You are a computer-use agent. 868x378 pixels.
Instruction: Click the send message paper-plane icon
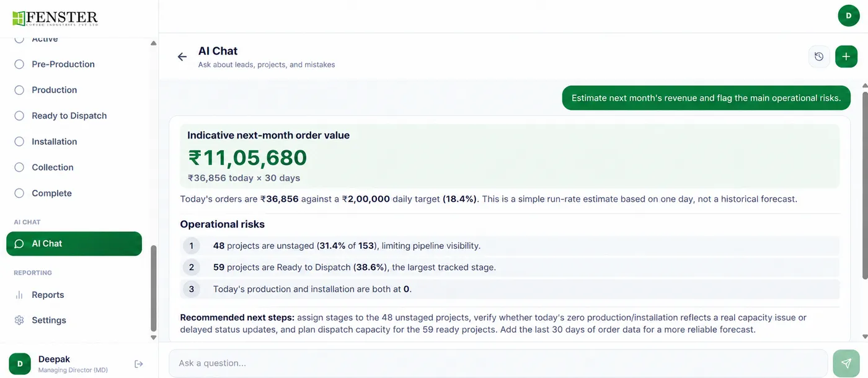click(846, 363)
